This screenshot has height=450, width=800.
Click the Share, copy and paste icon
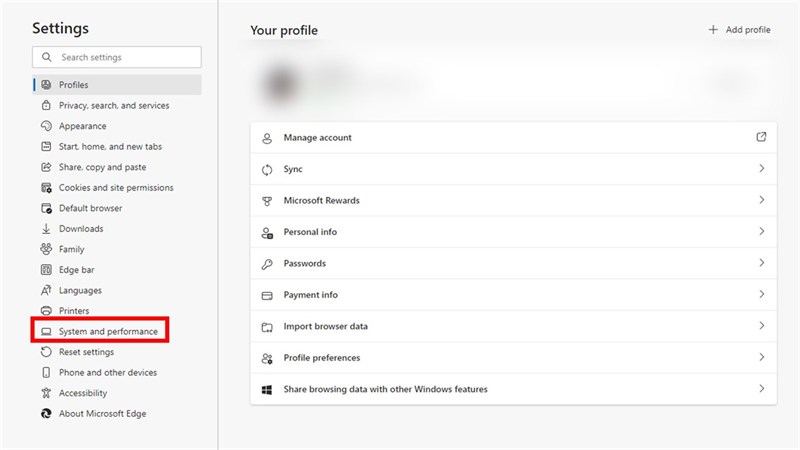[x=46, y=167]
